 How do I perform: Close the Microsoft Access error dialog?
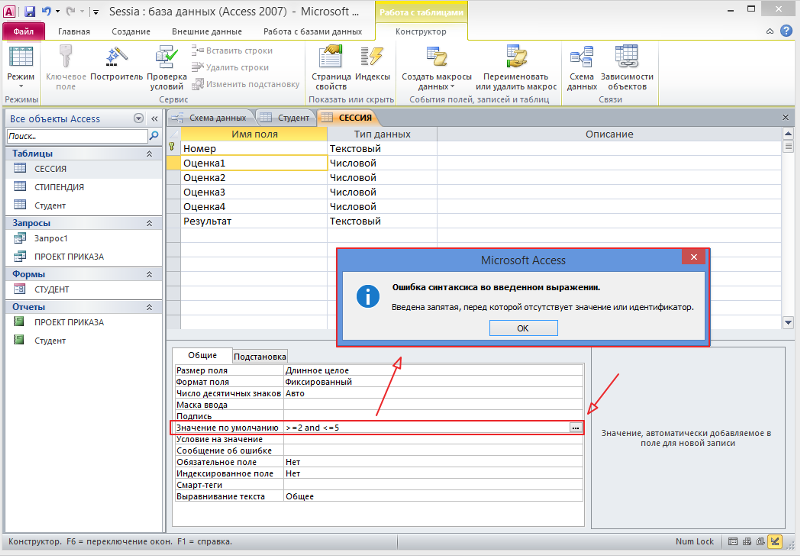[693, 257]
